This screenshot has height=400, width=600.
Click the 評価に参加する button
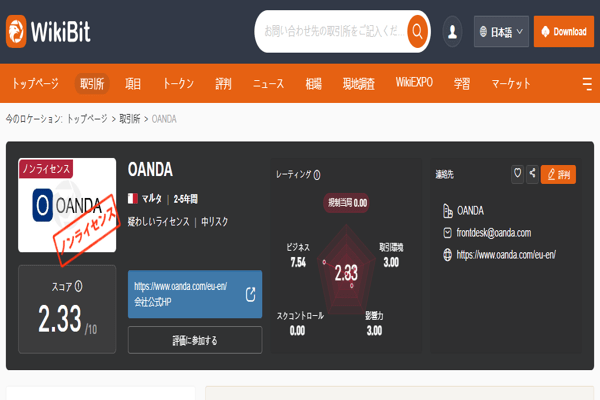tap(195, 340)
